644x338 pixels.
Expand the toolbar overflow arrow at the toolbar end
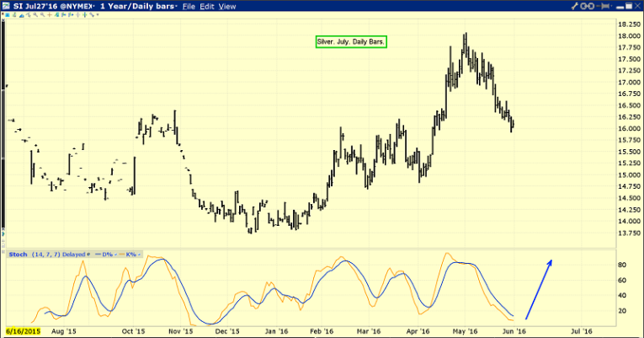coord(98,15)
